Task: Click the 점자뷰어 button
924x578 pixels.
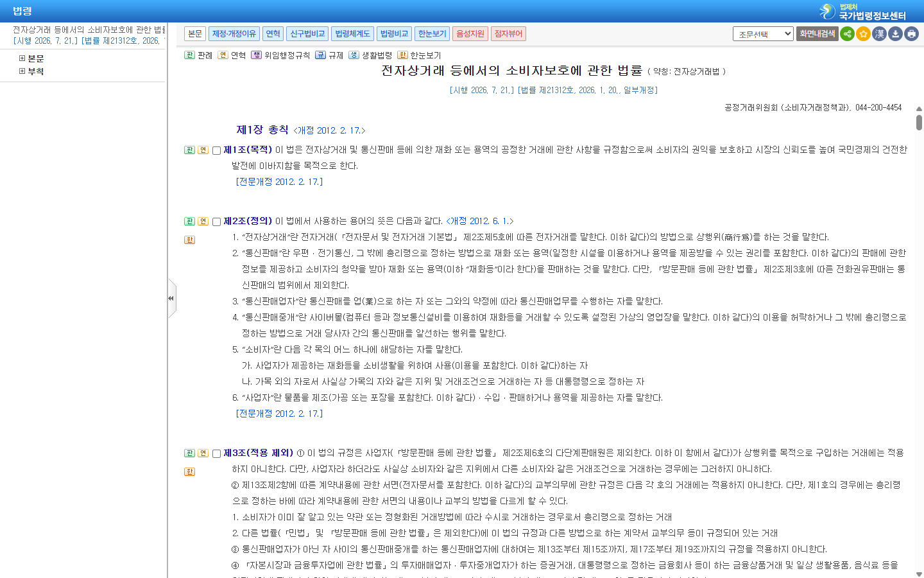Action: (x=508, y=33)
